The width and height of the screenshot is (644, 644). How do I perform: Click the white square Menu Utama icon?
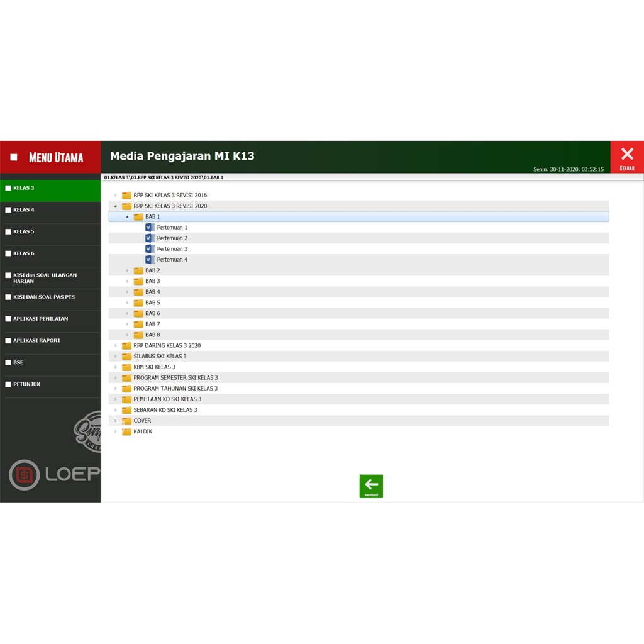point(14,157)
